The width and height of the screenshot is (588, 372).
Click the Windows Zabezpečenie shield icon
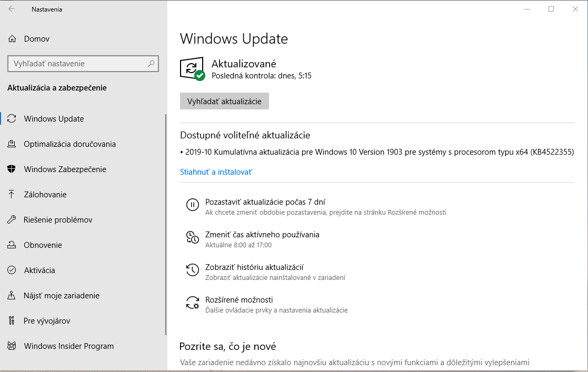pos(12,169)
